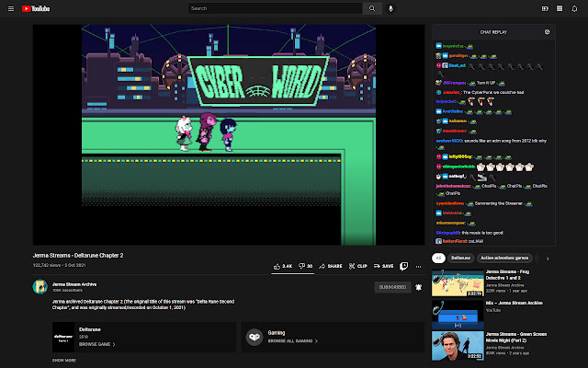Click chat message about edm song from 2012
The width and height of the screenshot is (588, 368).
tap(492, 144)
